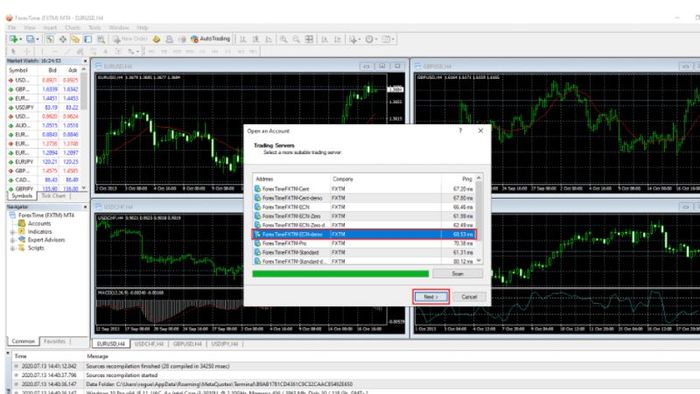Select 'Sources recompilation started' log entry
700x394 pixels.
[121, 375]
